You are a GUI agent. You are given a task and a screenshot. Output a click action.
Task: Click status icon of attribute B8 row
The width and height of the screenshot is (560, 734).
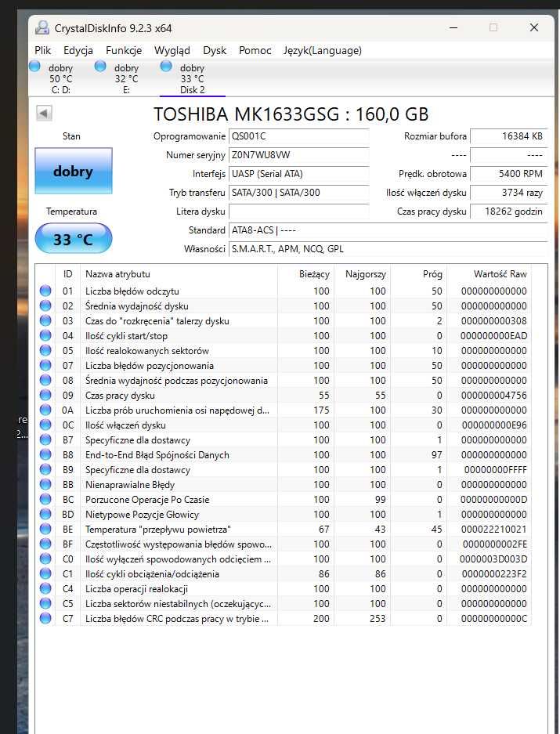click(45, 454)
